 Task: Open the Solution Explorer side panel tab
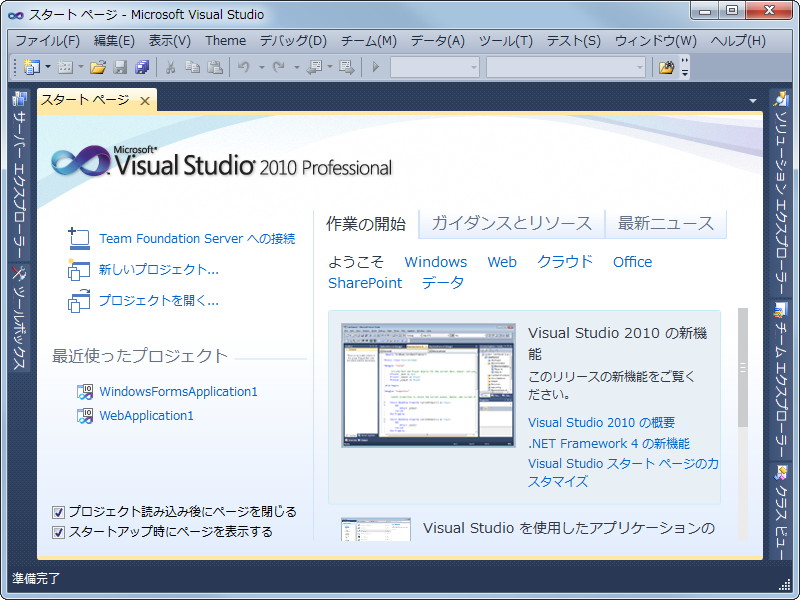pyautogui.click(x=781, y=193)
